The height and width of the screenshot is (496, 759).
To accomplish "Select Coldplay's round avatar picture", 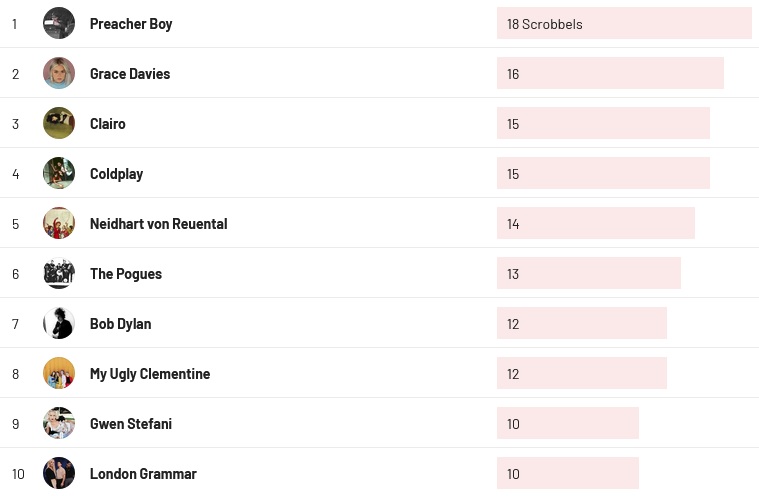I will [59, 173].
